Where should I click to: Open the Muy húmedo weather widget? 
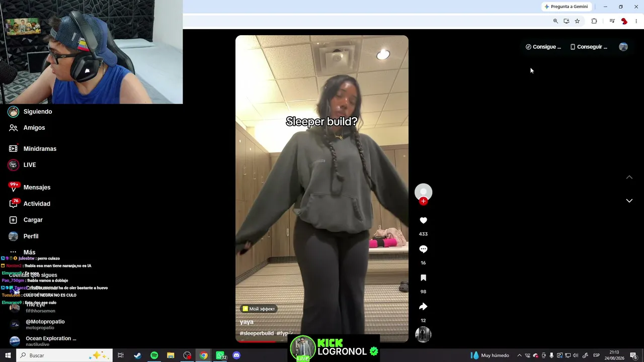489,355
